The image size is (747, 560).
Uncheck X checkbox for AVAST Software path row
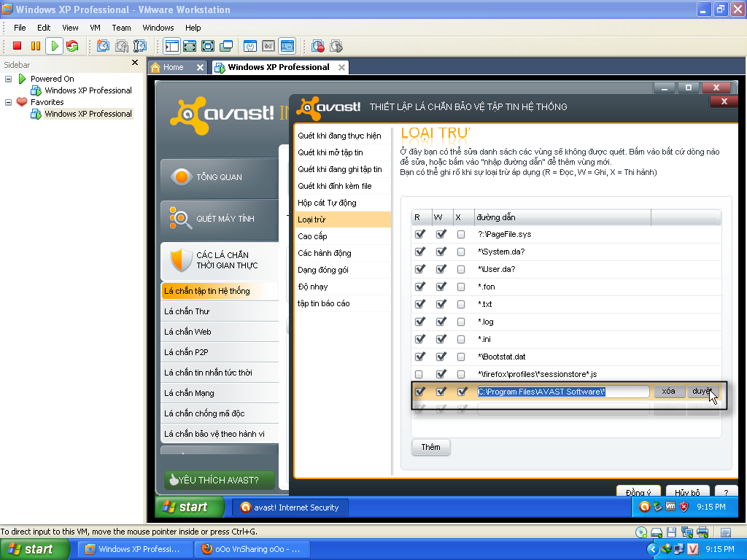click(462, 392)
